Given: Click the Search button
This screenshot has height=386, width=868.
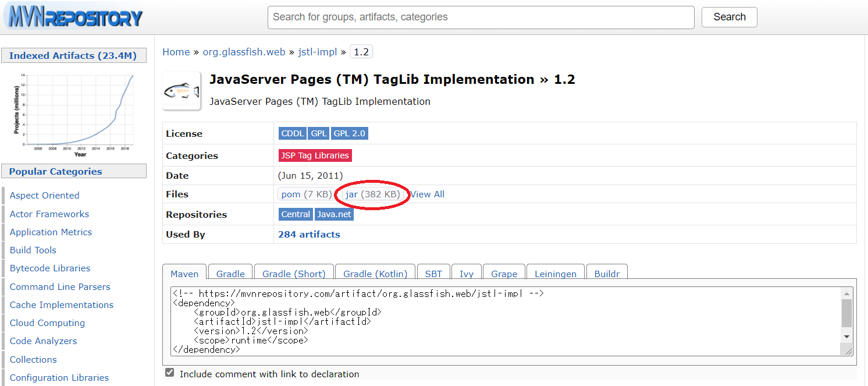Looking at the screenshot, I should 729,17.
